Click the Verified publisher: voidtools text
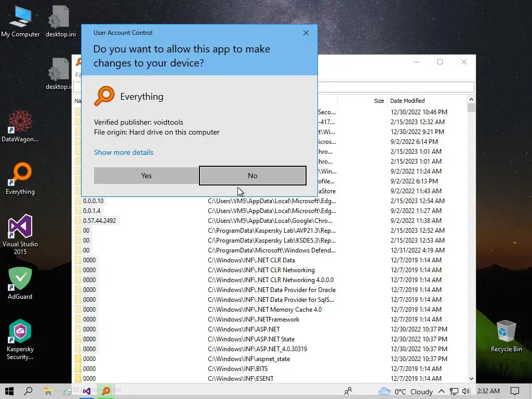This screenshot has width=532, height=399. (x=138, y=122)
